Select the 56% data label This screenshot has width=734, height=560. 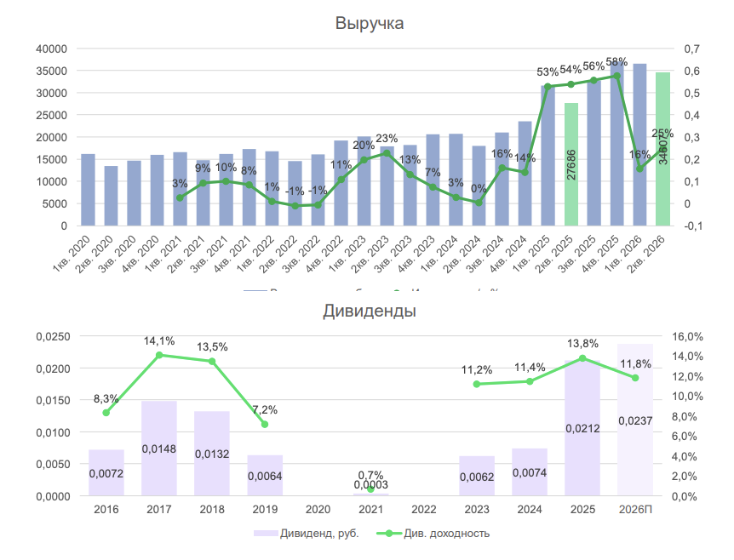594,66
